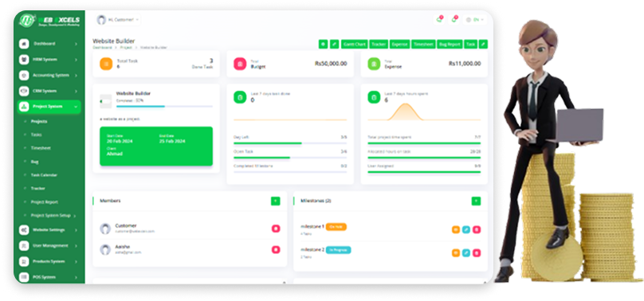Open the Hi, Customer! profile dropdown
This screenshot has width=644, height=301.
click(x=118, y=20)
